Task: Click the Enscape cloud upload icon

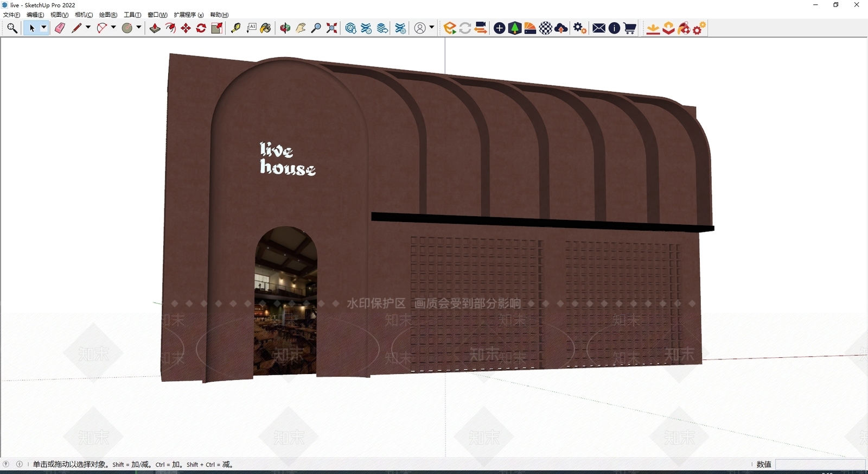Action: [561, 28]
